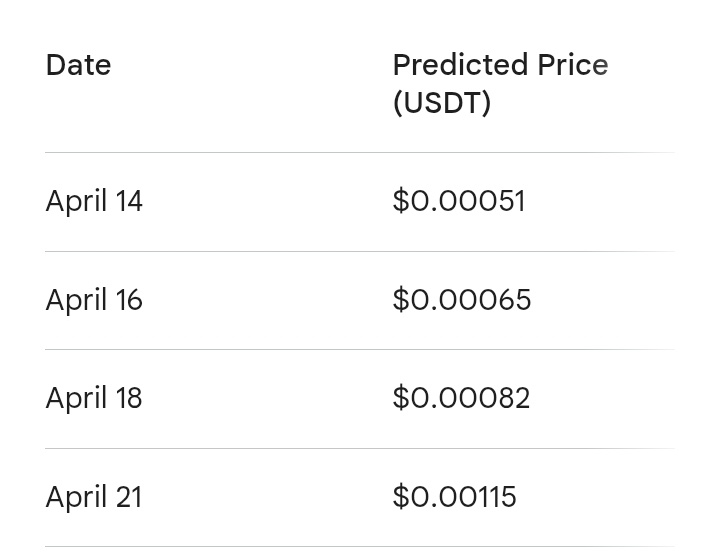
Task: Click the $0.00115 predicted price
Action: (455, 497)
